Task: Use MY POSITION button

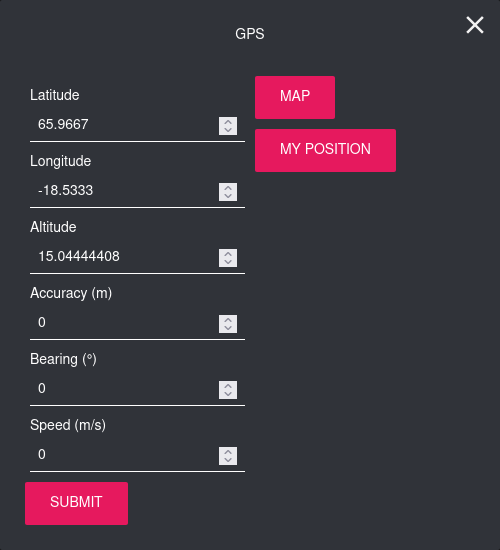Action: pos(325,150)
